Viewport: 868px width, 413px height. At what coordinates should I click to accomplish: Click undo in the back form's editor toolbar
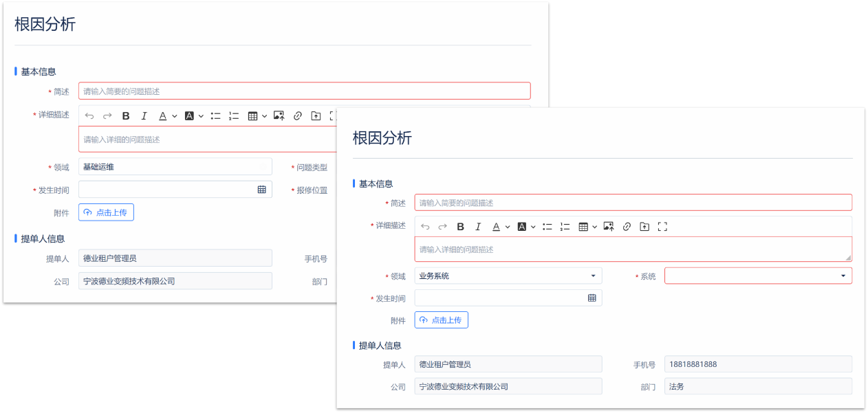pyautogui.click(x=89, y=116)
